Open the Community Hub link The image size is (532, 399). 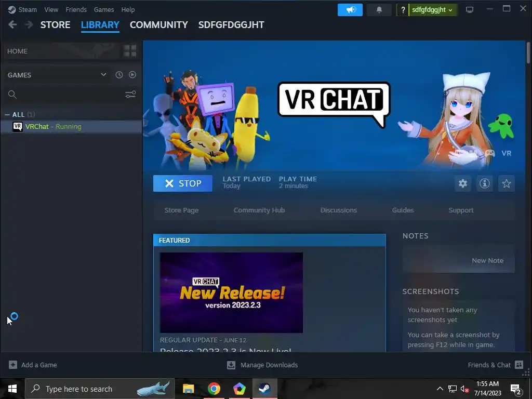[259, 210]
